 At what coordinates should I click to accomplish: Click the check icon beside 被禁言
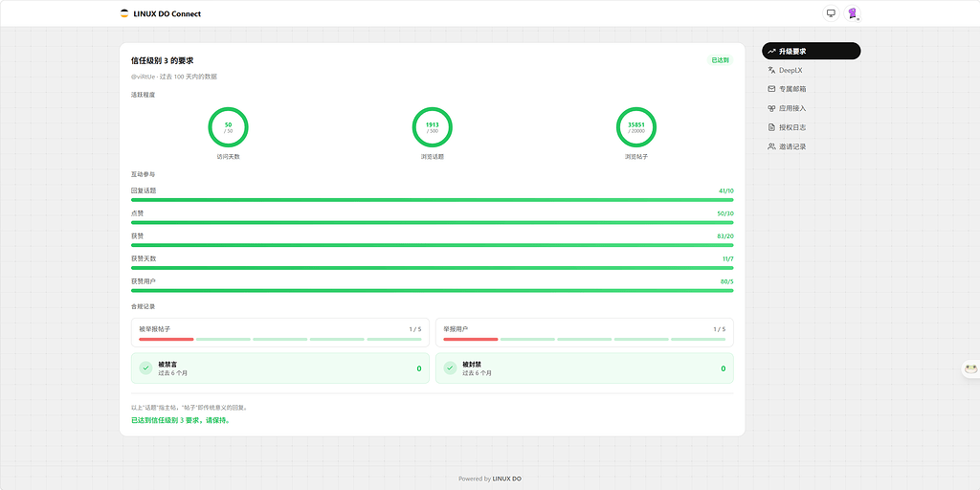145,368
